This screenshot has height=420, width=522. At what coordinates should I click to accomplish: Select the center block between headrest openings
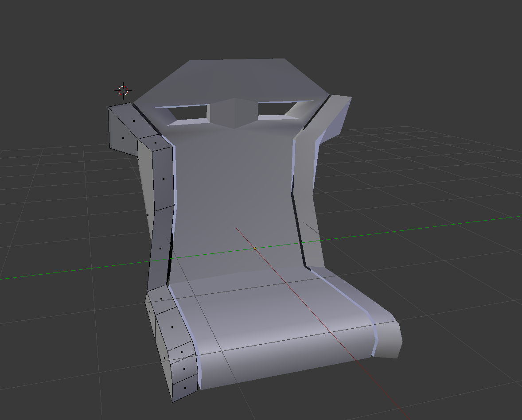[234, 113]
